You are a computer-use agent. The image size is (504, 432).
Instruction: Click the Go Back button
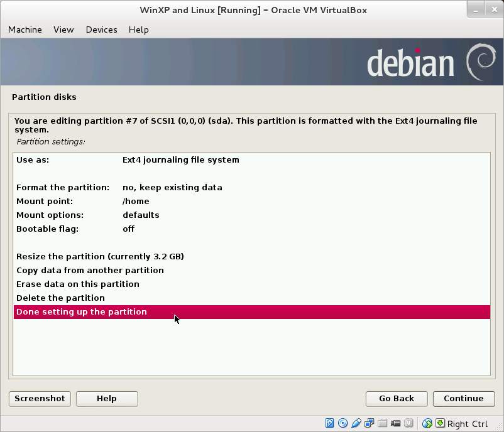pos(396,399)
